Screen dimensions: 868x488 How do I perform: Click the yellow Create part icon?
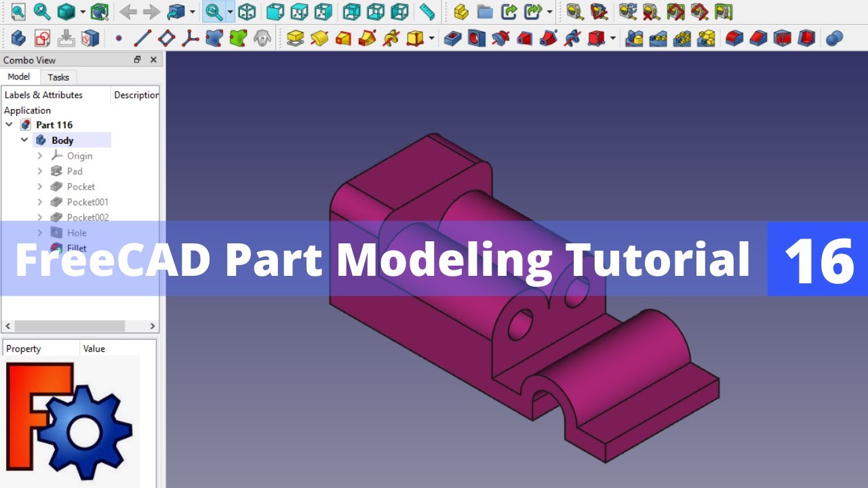(x=461, y=12)
